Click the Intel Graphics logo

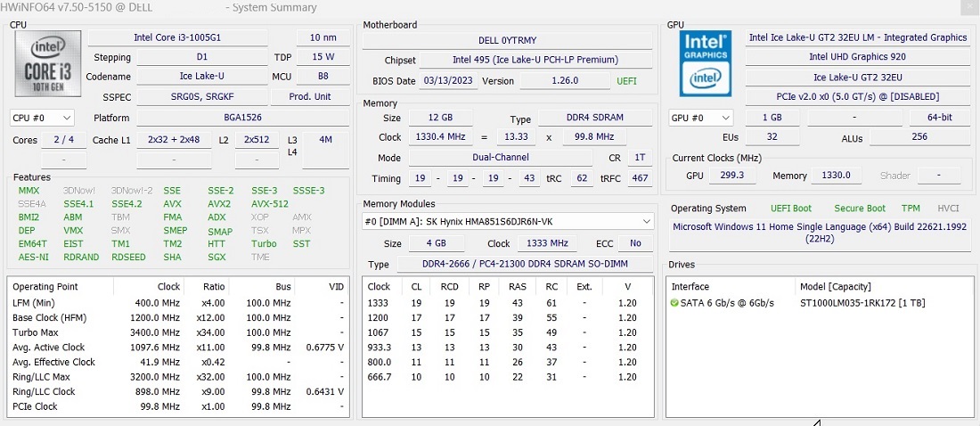706,63
